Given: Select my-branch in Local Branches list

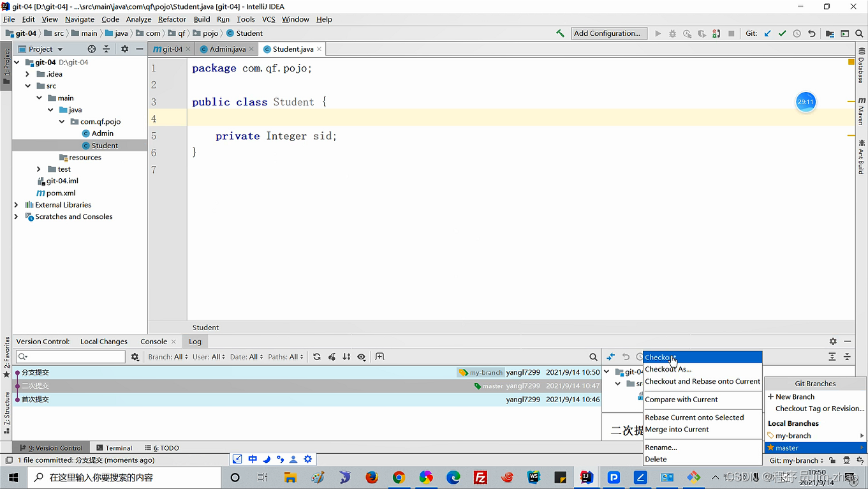Looking at the screenshot, I should pos(816,435).
